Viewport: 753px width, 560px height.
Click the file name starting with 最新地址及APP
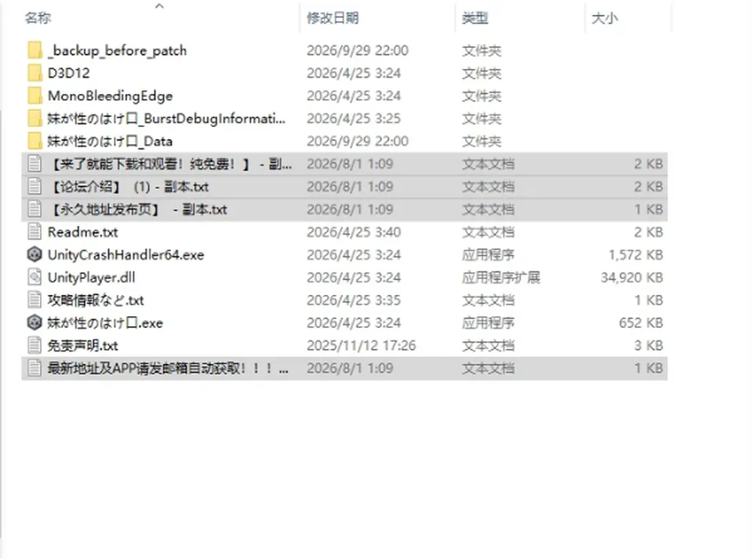pos(168,368)
